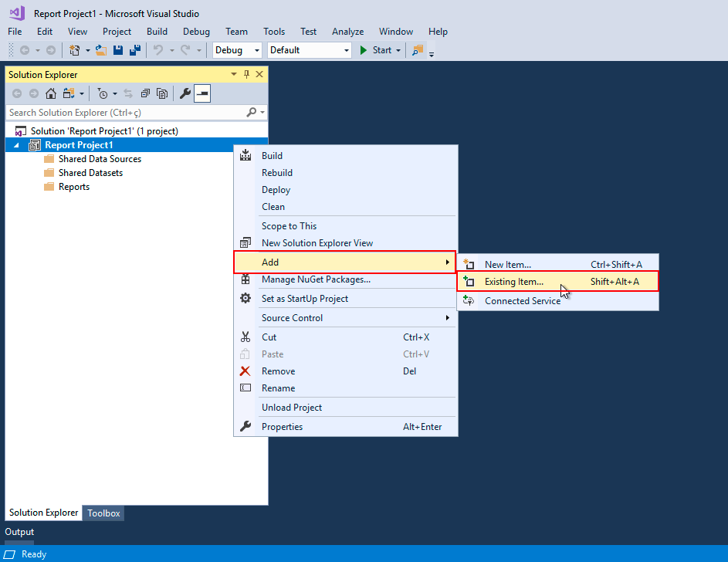The image size is (728, 562).
Task: Choose Connected Service in the Add submenu
Action: point(557,301)
